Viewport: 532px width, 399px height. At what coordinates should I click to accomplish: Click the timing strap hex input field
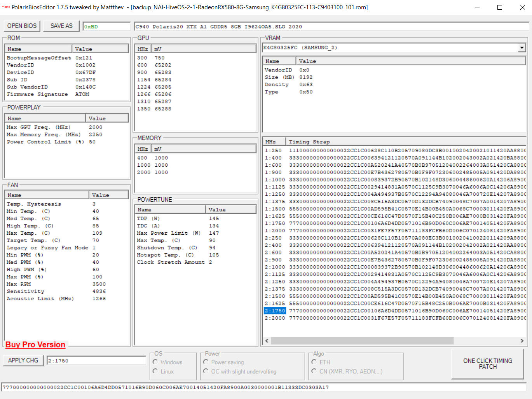(x=263, y=387)
